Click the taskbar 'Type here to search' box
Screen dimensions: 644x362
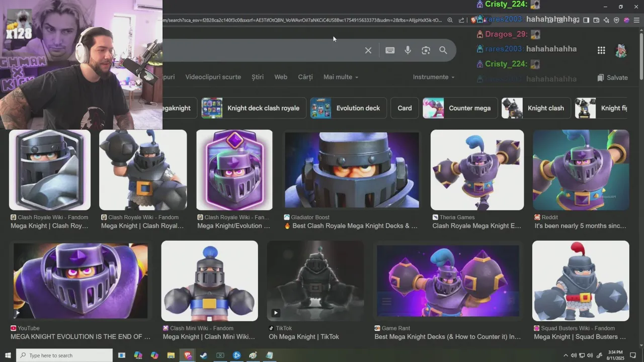(x=64, y=355)
